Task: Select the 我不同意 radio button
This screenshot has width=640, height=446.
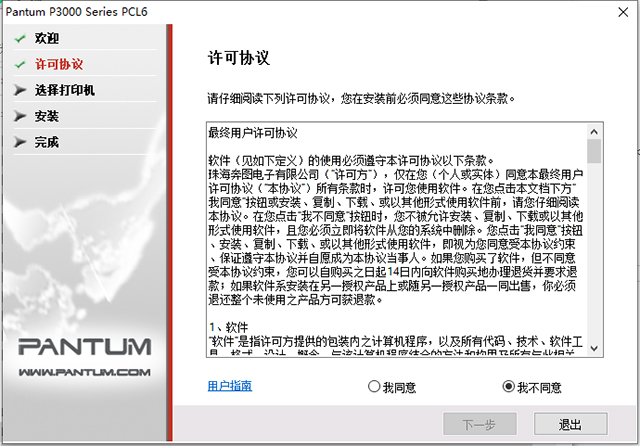Action: click(508, 386)
